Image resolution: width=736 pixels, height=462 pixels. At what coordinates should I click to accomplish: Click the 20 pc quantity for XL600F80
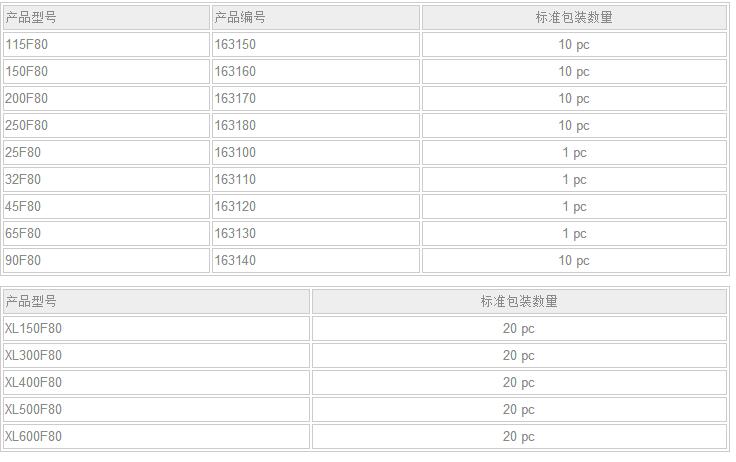click(519, 436)
